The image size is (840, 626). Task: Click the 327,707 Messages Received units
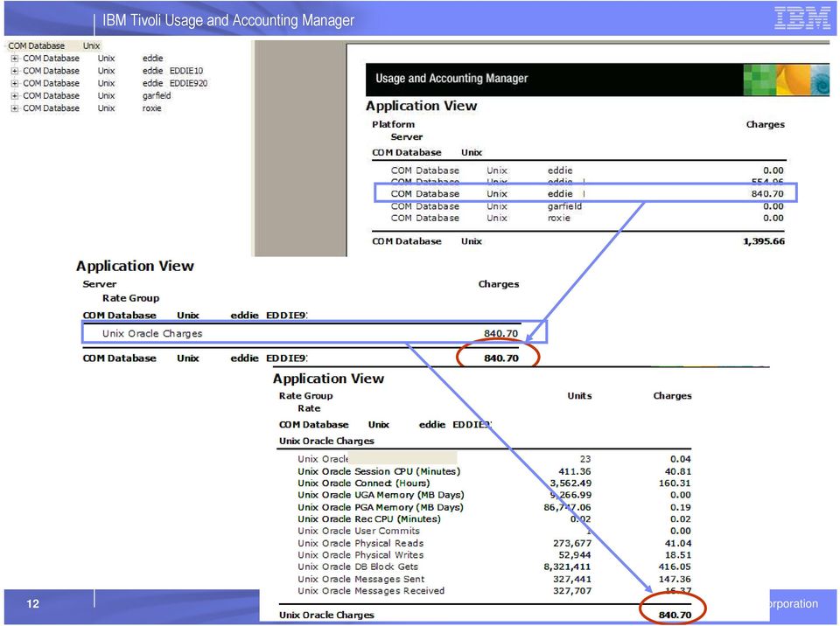tap(572, 591)
